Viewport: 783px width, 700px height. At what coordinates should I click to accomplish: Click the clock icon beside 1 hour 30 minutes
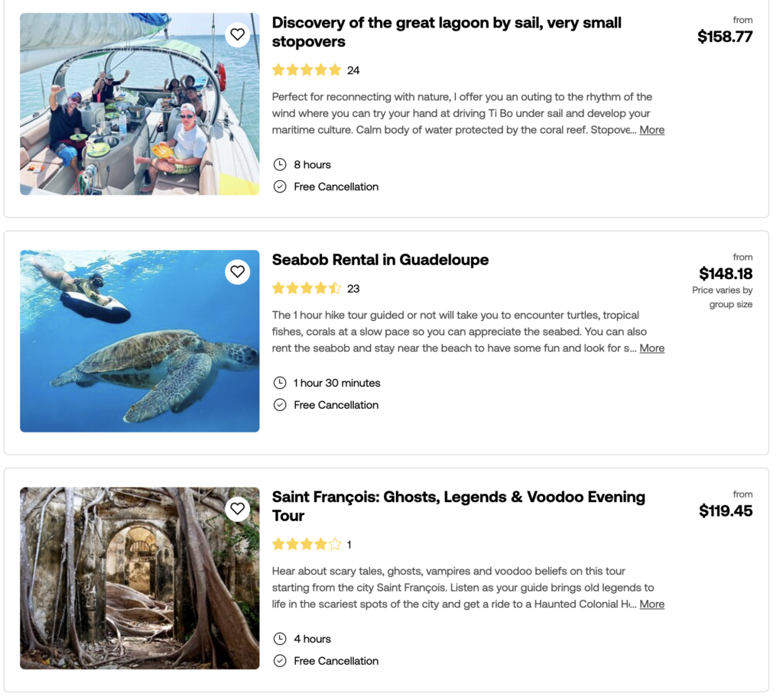[x=280, y=383]
